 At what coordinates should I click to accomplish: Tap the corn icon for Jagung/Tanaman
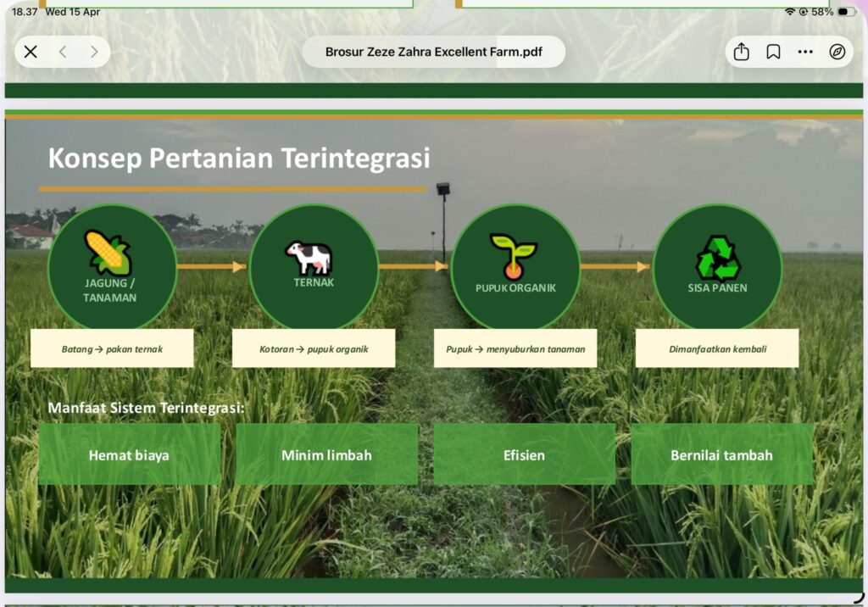(108, 252)
